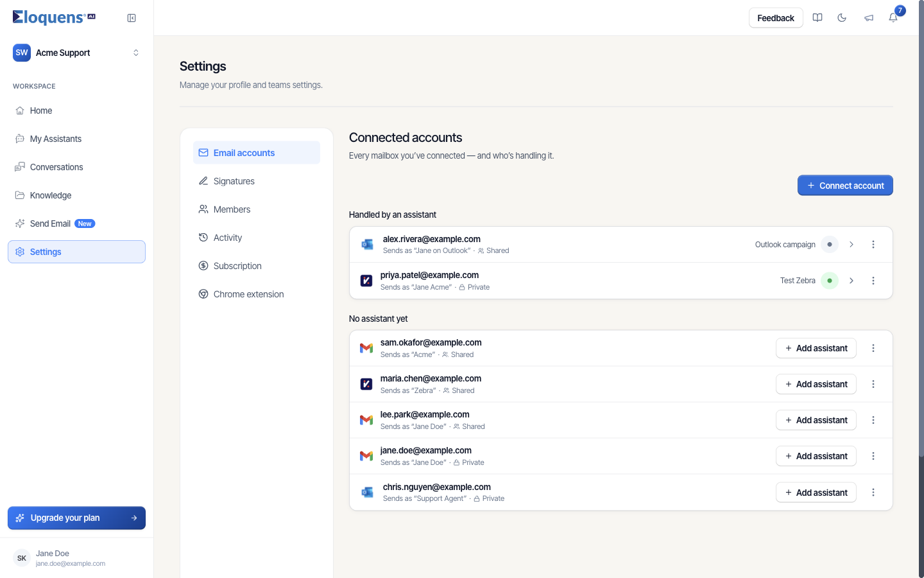Click the Upgrade your plan button

(76, 518)
